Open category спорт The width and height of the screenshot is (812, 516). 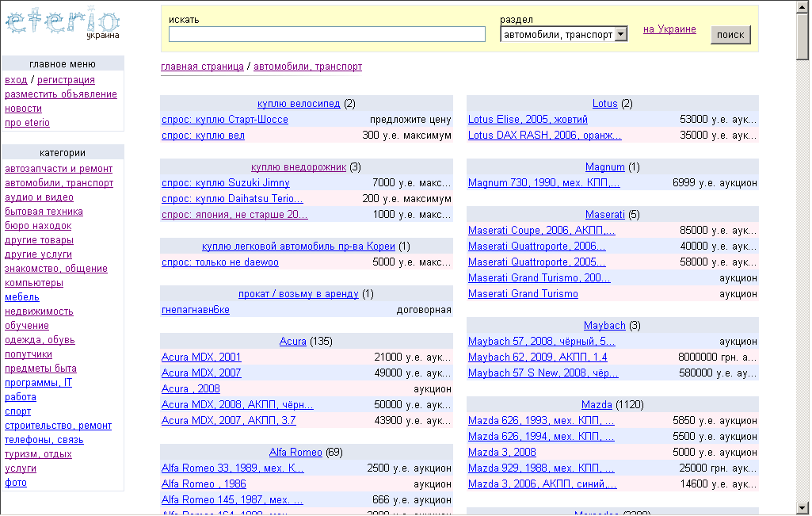17,411
